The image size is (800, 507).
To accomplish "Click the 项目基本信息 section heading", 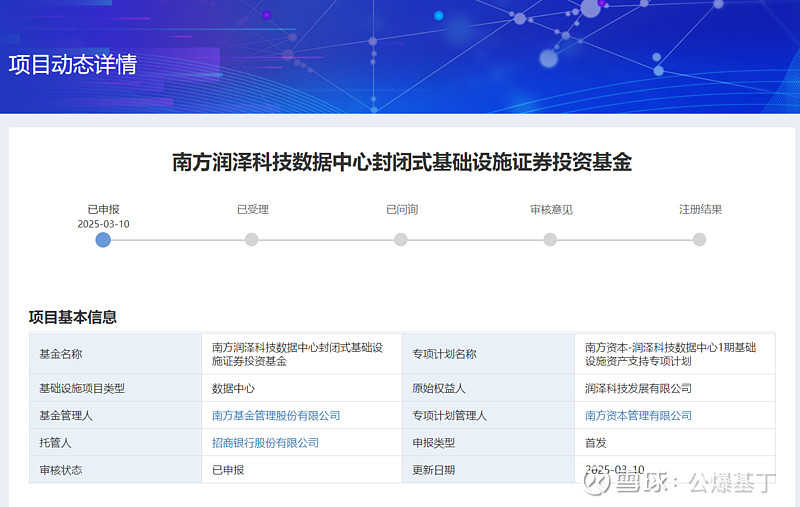I will pos(72,317).
